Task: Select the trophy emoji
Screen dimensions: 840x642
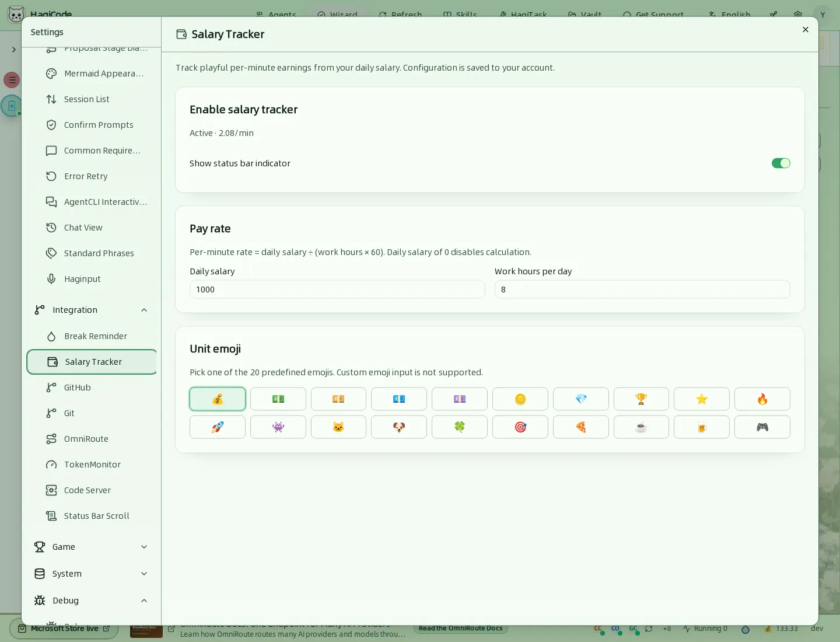Action: [641, 399]
